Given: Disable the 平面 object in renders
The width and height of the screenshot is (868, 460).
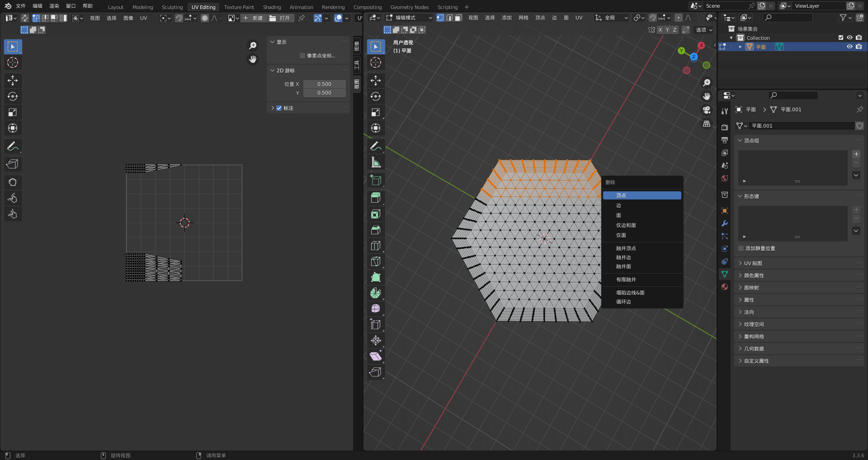Looking at the screenshot, I should click(859, 47).
